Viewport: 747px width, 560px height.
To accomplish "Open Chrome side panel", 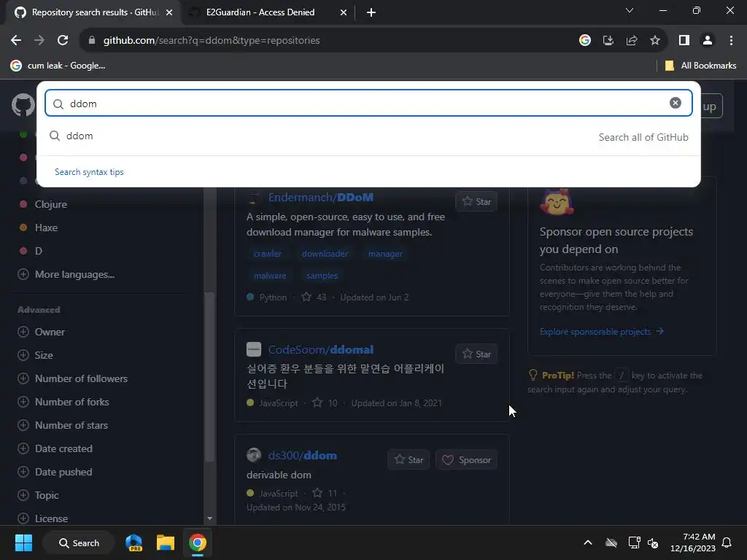I will pyautogui.click(x=684, y=41).
